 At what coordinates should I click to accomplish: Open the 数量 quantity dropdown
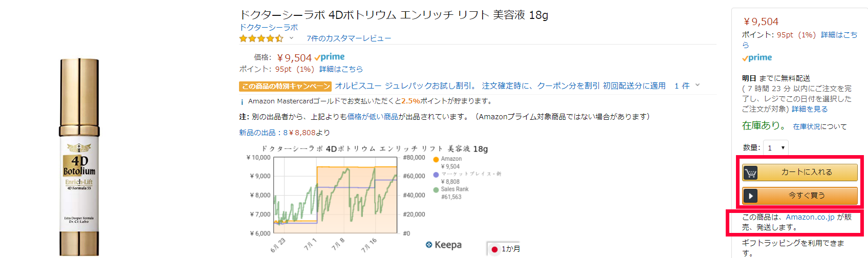coord(776,148)
